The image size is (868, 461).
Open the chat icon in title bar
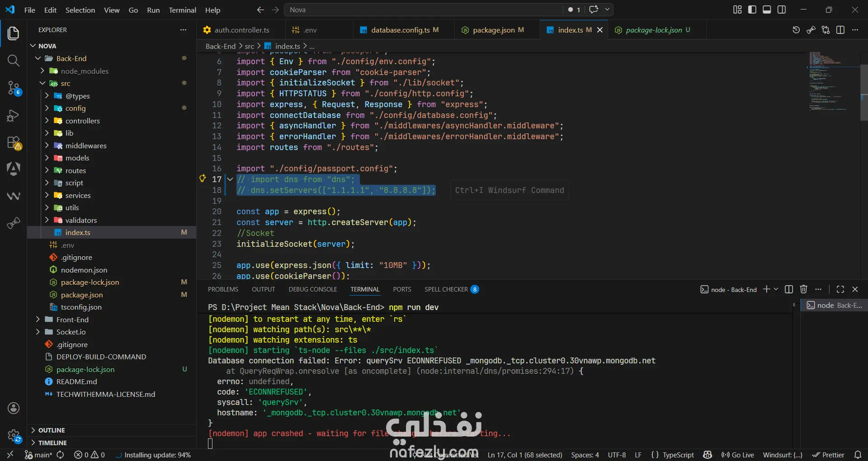pyautogui.click(x=594, y=9)
